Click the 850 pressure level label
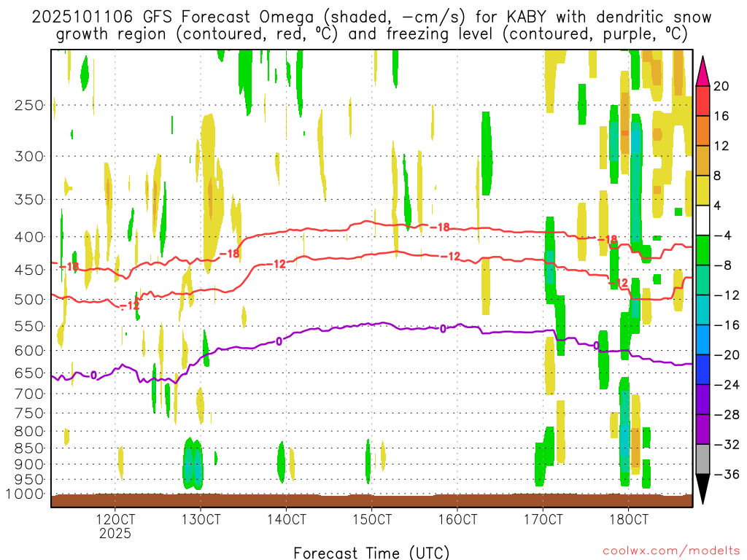This screenshot has width=747, height=560. pos(29,448)
